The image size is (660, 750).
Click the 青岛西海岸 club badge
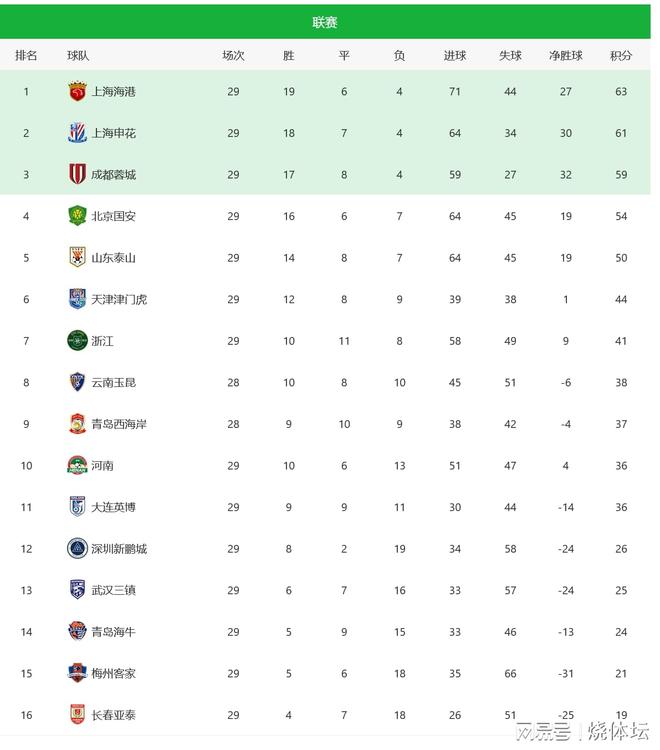(x=77, y=424)
